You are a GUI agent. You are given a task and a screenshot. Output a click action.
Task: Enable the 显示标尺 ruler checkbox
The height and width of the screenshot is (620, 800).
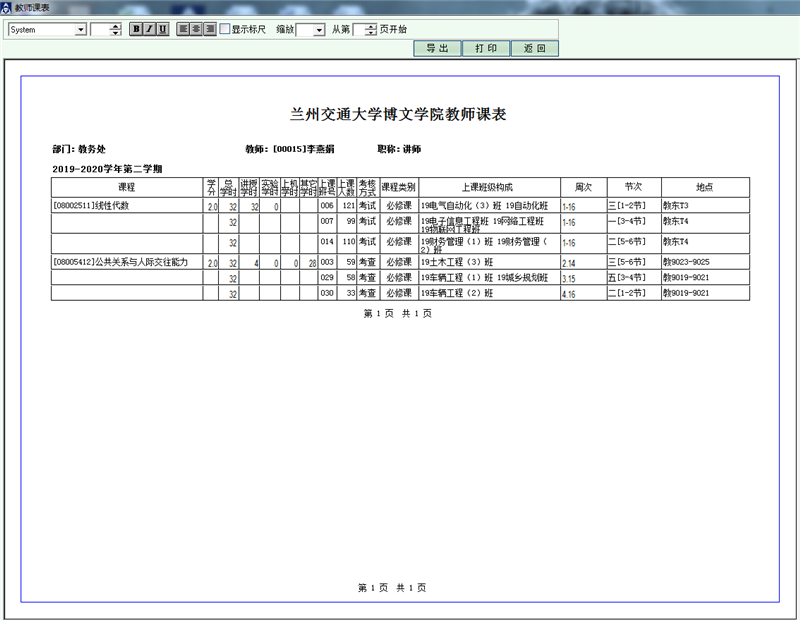click(x=225, y=29)
